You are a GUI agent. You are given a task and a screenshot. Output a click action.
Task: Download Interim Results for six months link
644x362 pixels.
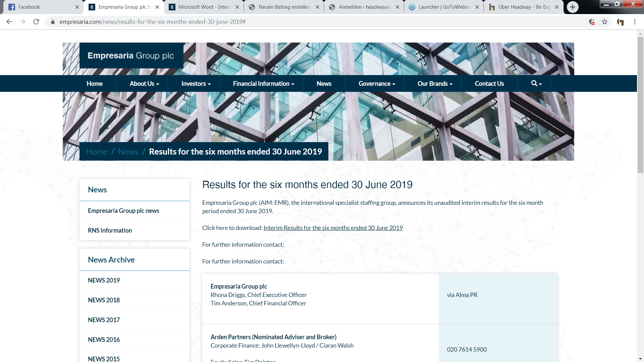333,228
